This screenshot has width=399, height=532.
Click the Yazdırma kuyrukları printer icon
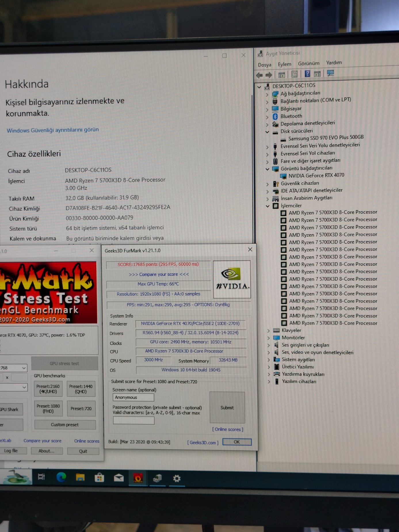click(277, 374)
